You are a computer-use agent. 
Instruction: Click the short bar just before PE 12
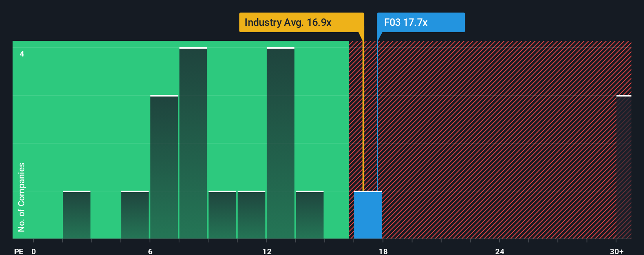click(x=251, y=215)
